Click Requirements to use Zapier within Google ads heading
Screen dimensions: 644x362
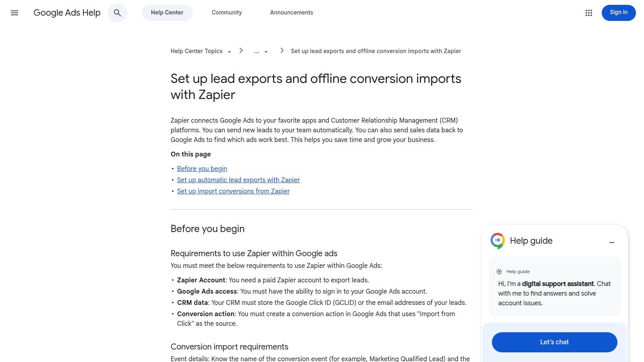254,253
